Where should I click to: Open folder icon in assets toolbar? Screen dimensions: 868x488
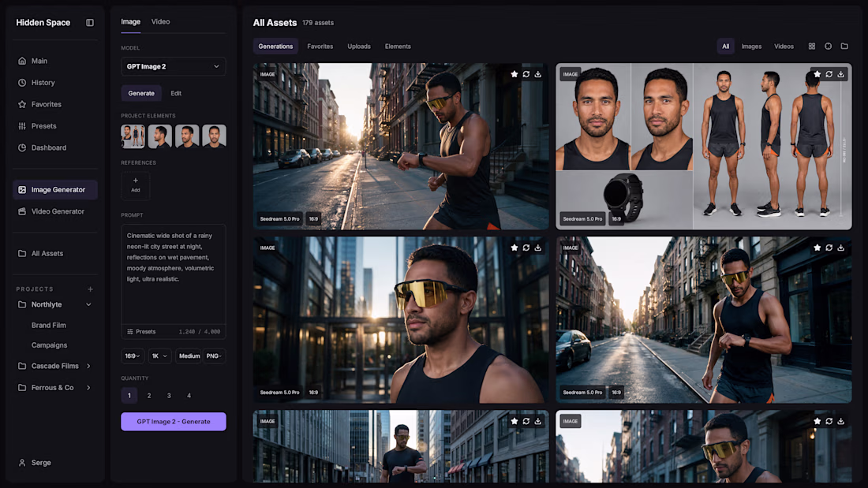click(x=844, y=47)
